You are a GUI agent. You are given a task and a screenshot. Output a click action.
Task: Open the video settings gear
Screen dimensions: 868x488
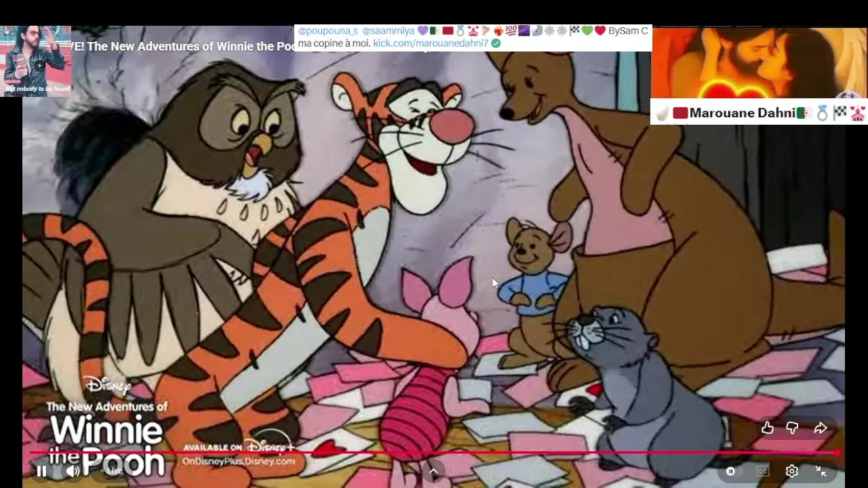click(x=792, y=471)
